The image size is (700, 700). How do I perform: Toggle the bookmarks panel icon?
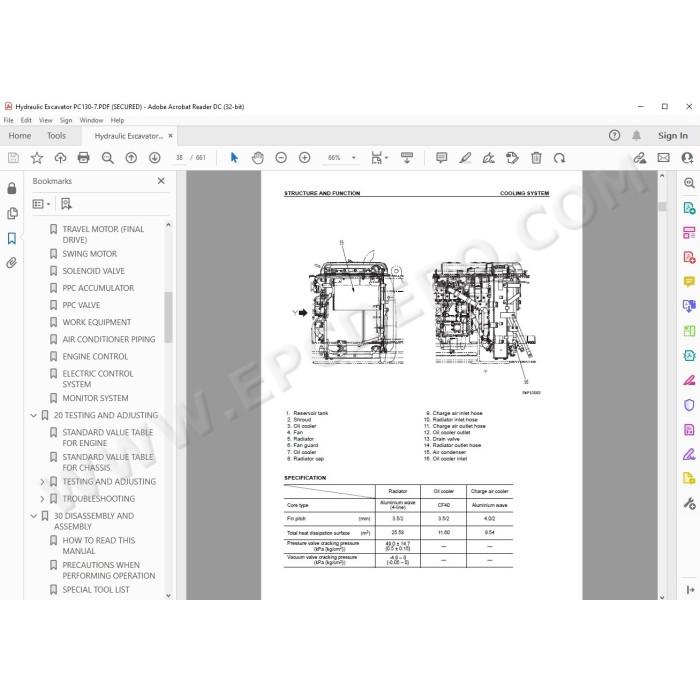(x=12, y=238)
